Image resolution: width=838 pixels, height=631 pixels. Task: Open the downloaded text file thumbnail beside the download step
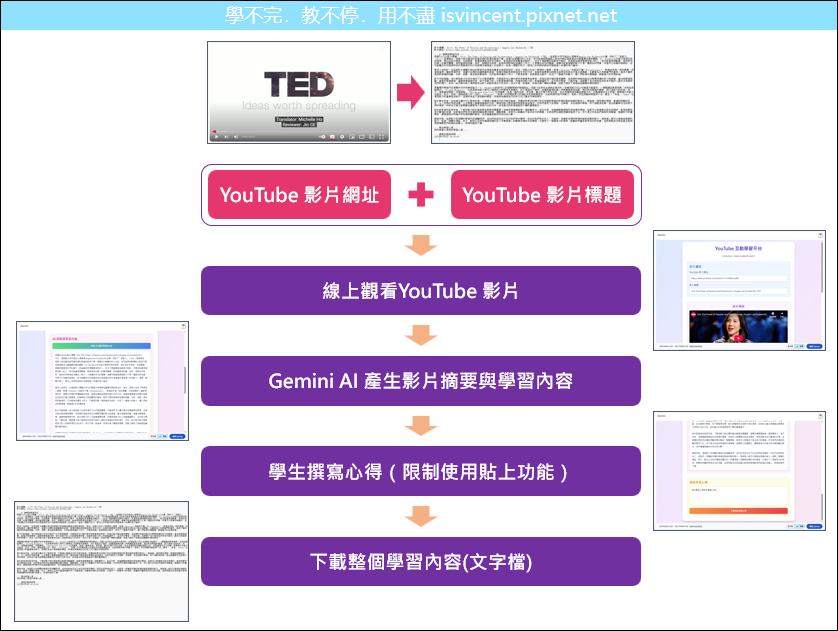(x=102, y=562)
